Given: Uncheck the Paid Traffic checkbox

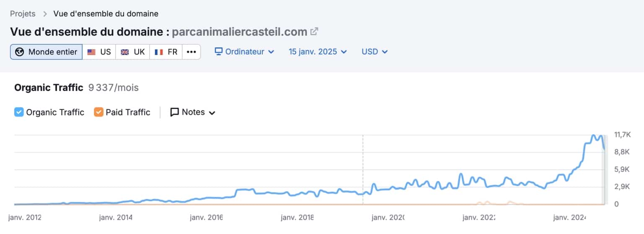Looking at the screenshot, I should [x=98, y=112].
